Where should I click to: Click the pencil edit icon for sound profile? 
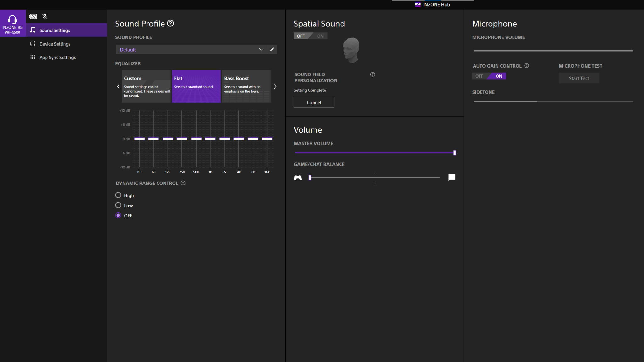pos(272,49)
